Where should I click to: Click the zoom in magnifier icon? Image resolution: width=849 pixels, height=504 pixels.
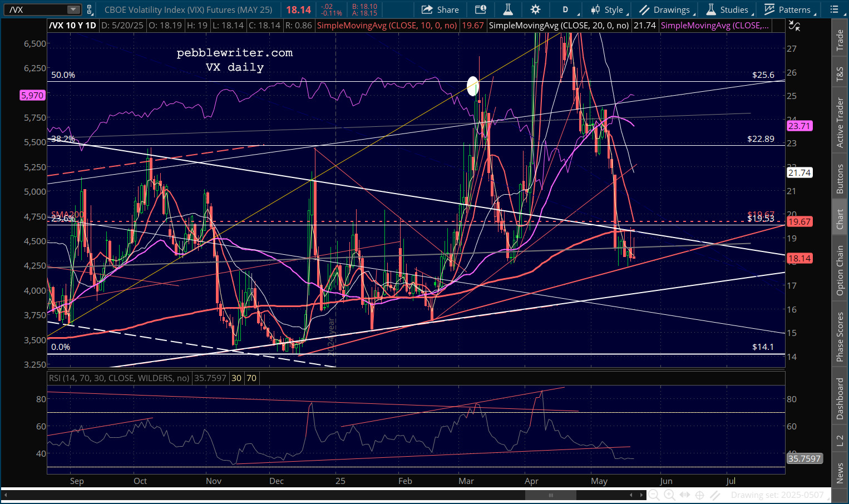[669, 495]
